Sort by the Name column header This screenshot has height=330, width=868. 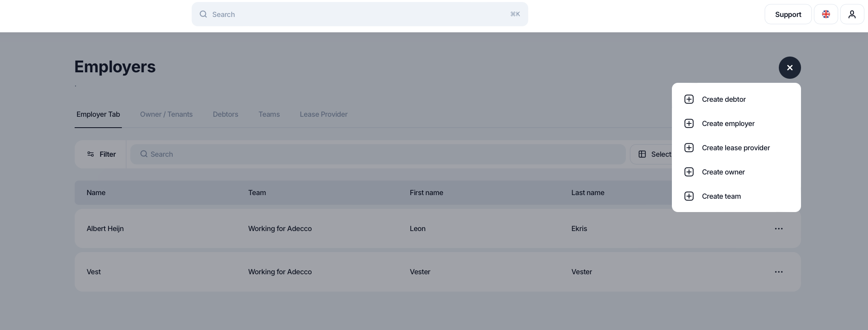[96, 193]
